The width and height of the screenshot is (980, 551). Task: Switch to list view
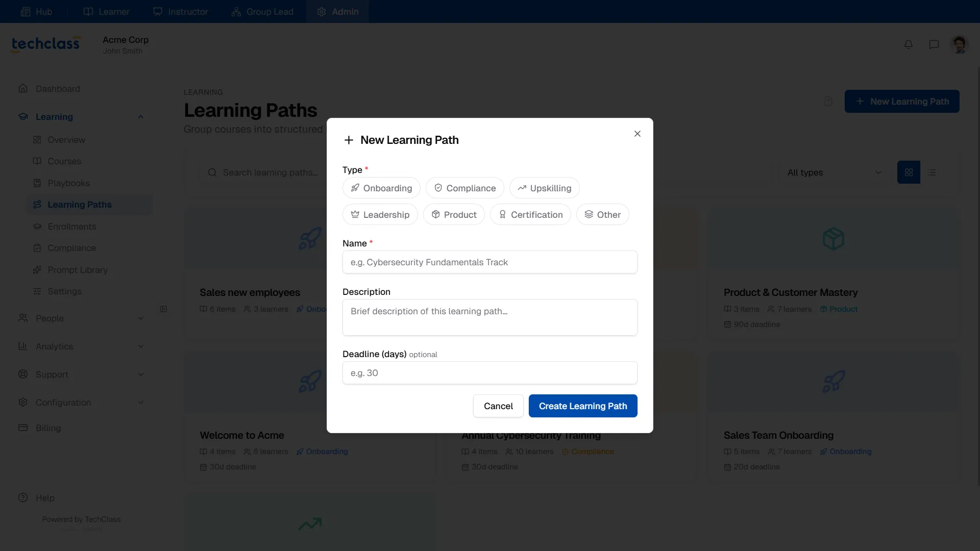(932, 172)
